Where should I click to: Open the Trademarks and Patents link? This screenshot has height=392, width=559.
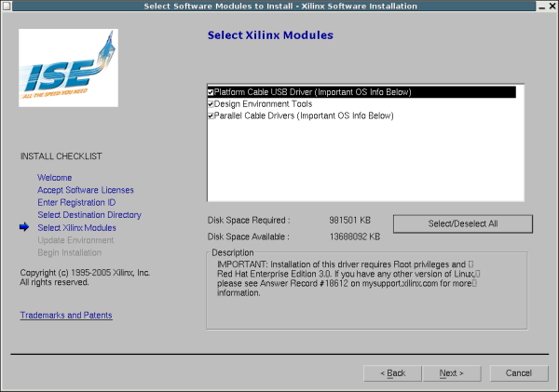point(66,316)
